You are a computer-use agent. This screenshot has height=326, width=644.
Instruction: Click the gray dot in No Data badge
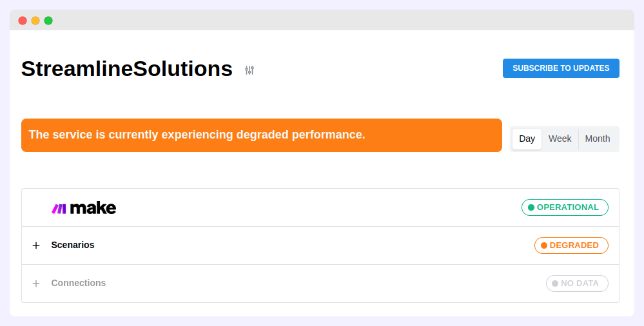point(555,283)
